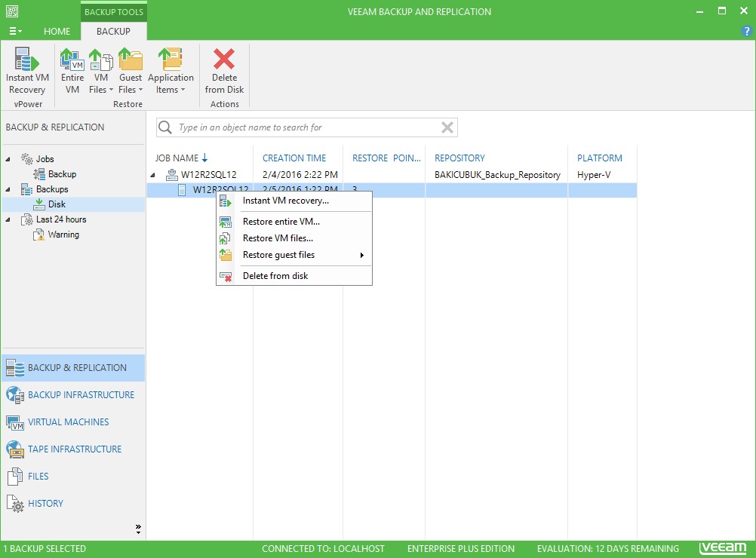Select the Backups tree item

click(x=52, y=189)
